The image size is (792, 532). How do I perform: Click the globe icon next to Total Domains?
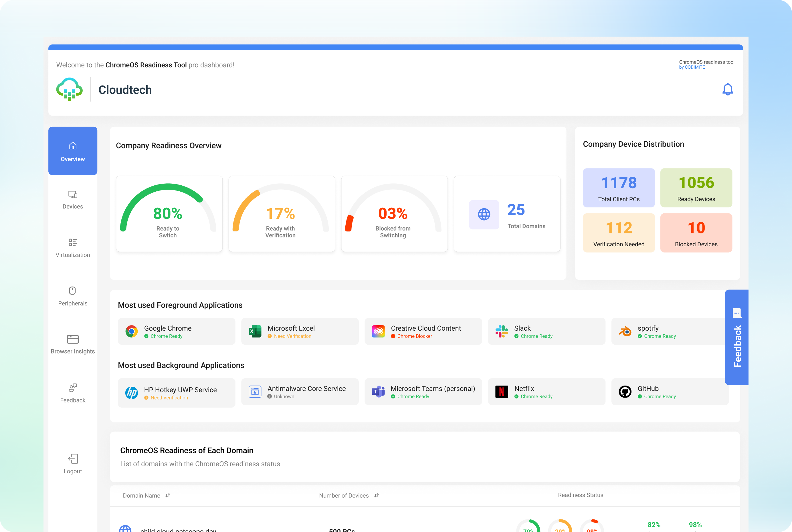pyautogui.click(x=484, y=214)
